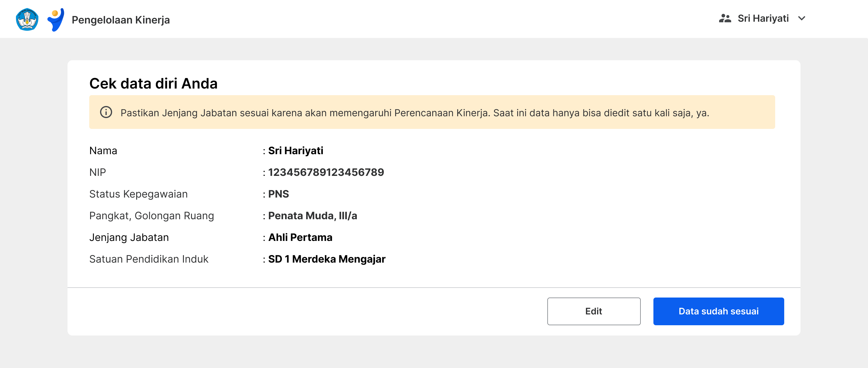Image resolution: width=868 pixels, height=368 pixels.
Task: Click the Kemendikbud emblem logo
Action: [27, 19]
